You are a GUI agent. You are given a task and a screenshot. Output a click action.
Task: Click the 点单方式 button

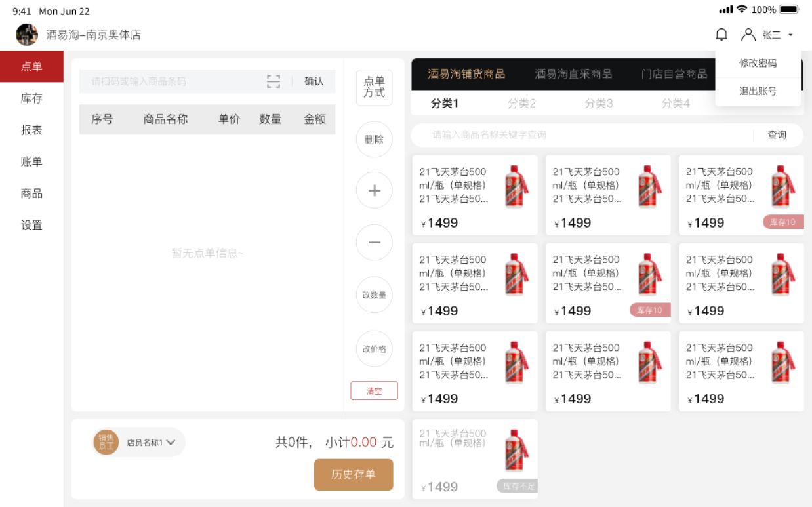point(375,87)
